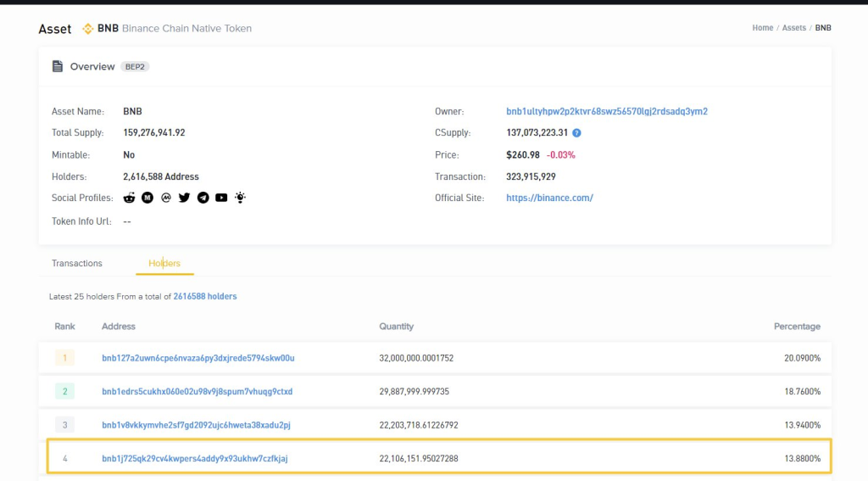The width and height of the screenshot is (868, 481).
Task: Click the CSupply value 137,073,223.31
Action: coord(537,133)
